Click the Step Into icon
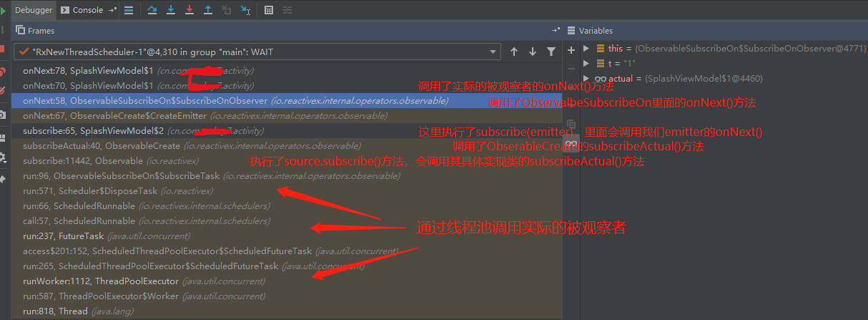Screen dimensions: 868x320 coord(171,10)
